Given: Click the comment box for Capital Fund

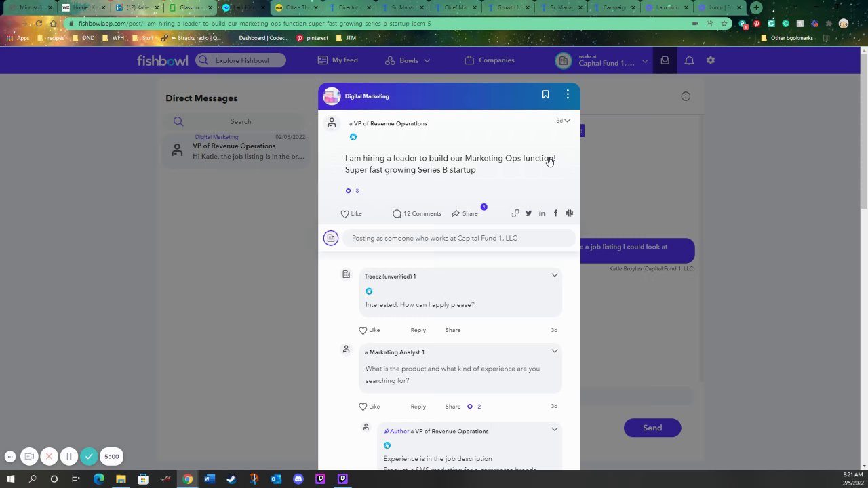Looking at the screenshot, I should tap(458, 238).
